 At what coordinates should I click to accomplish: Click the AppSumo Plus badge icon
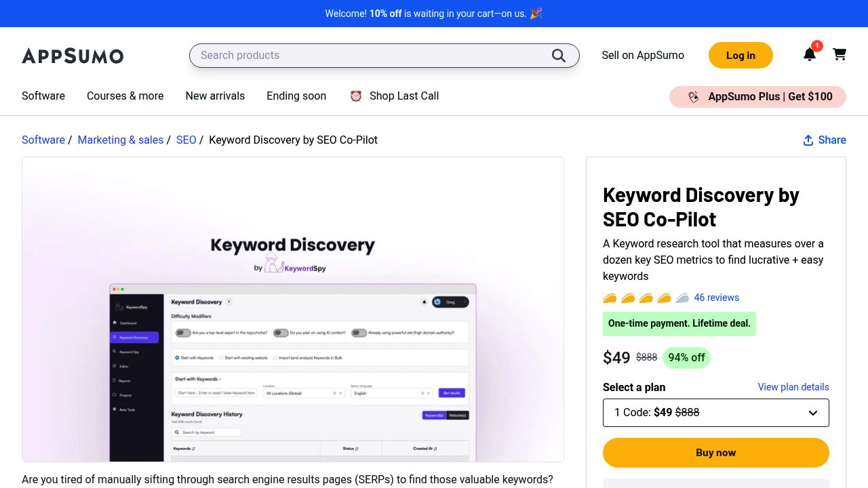tap(693, 97)
